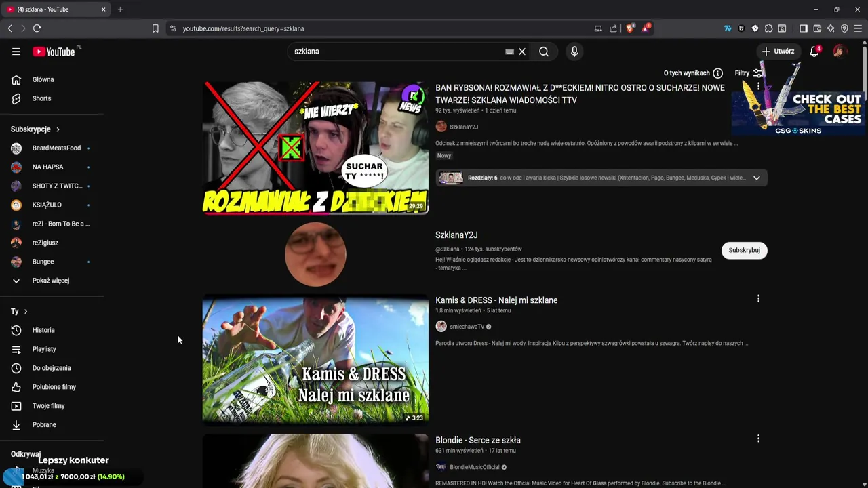Clear the search query with X
The width and height of the screenshot is (868, 488).
coord(522,52)
